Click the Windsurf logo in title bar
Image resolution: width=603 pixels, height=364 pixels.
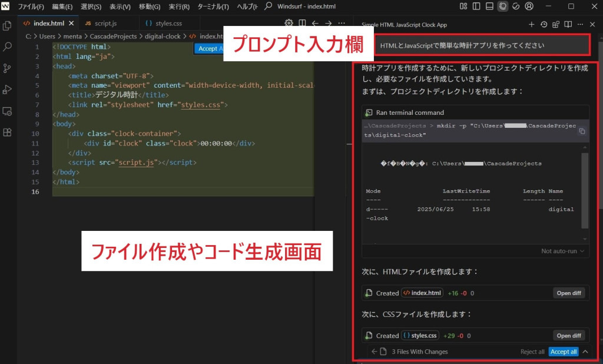tap(5, 6)
